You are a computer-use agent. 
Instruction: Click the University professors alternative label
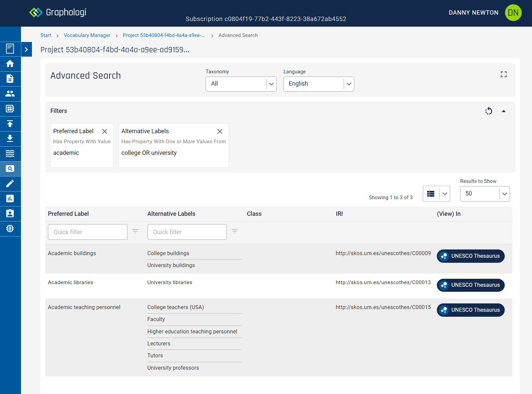pyautogui.click(x=173, y=368)
